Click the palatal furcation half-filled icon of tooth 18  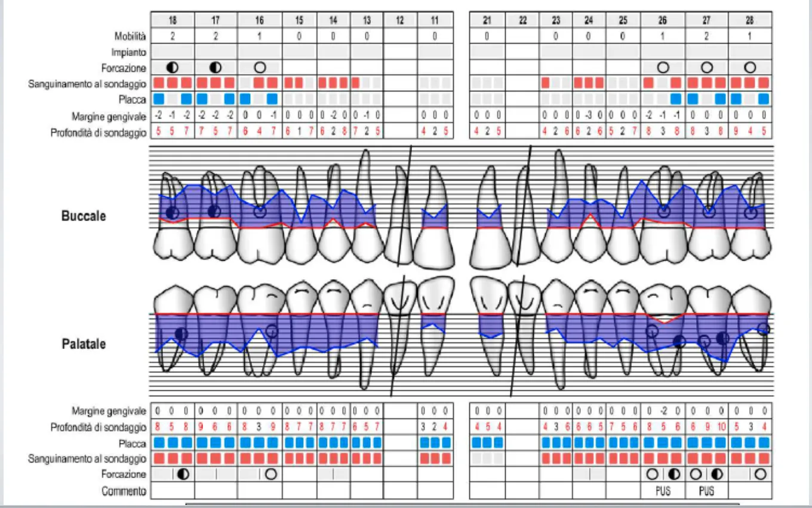tap(183, 474)
